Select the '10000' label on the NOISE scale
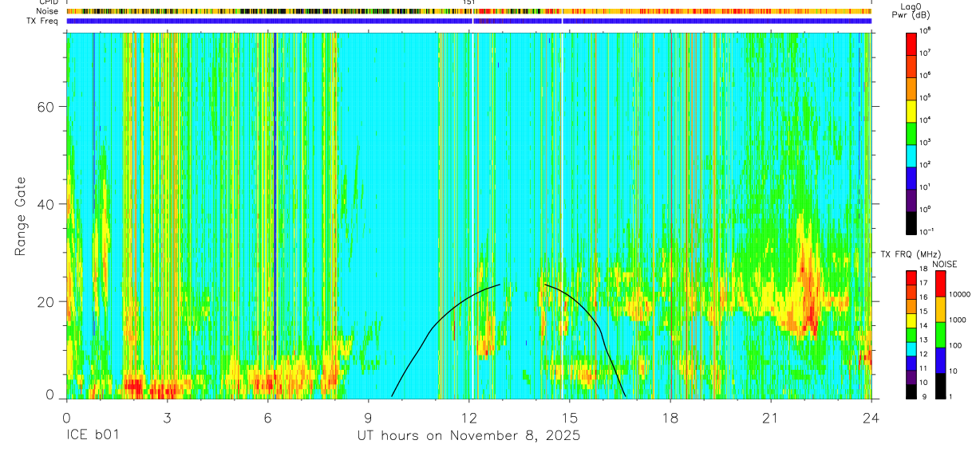This screenshot has height=452, width=980. [959, 294]
